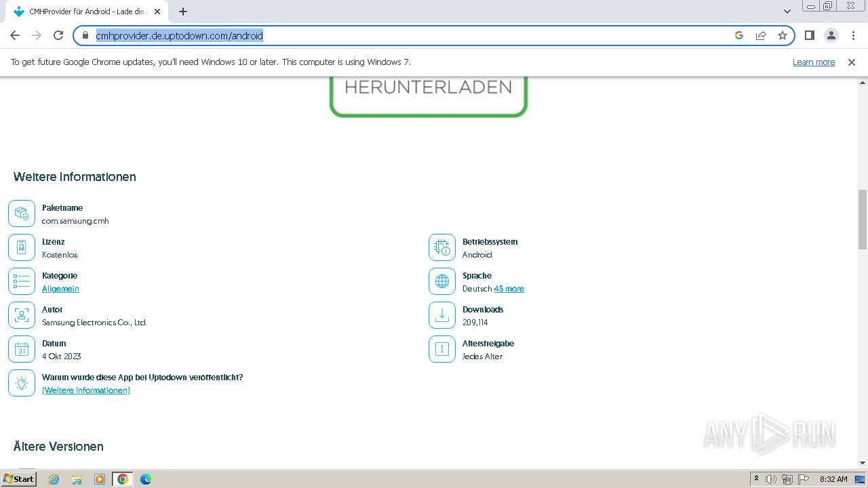Bookmark this page with star icon
This screenshot has height=488, width=868.
tap(783, 35)
